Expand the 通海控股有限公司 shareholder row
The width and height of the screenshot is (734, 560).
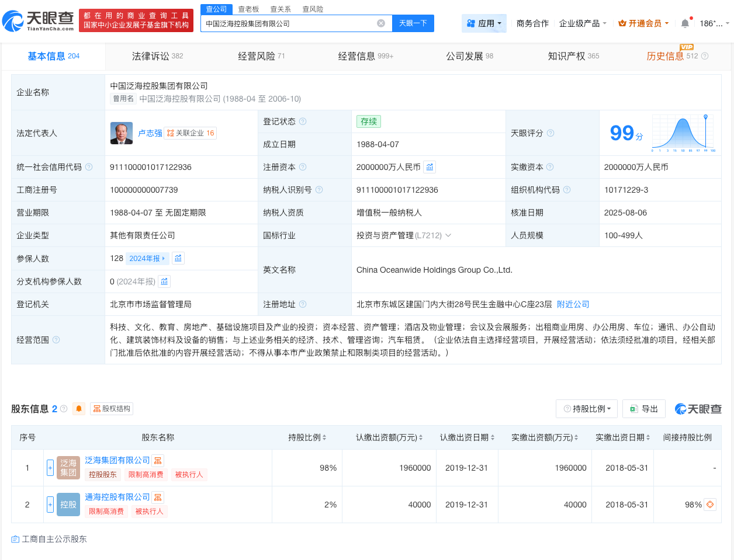pyautogui.click(x=50, y=505)
